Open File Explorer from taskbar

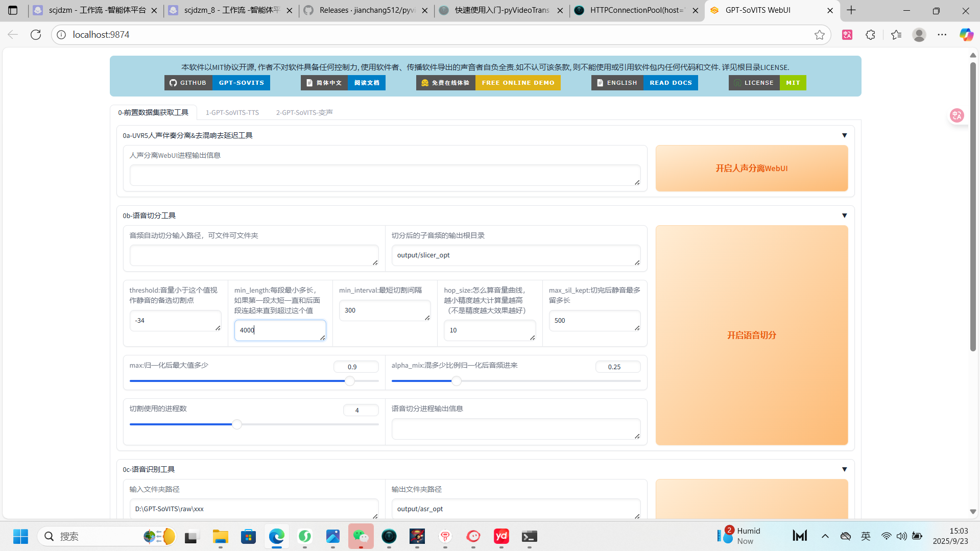tap(221, 536)
